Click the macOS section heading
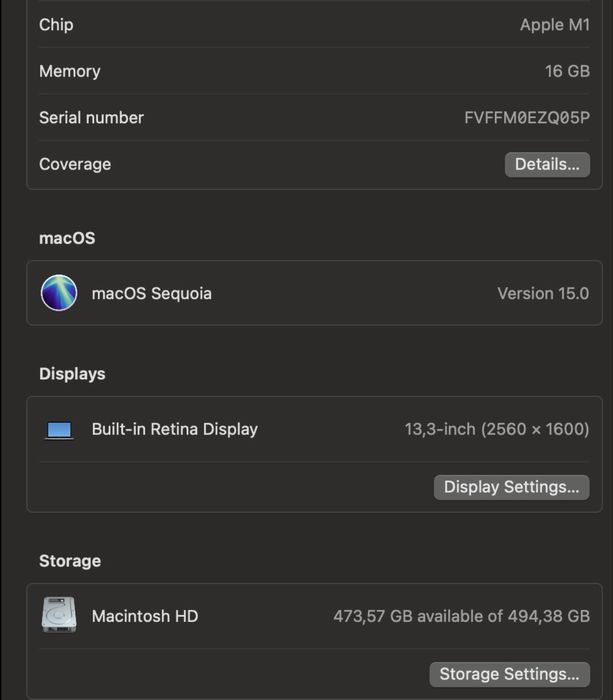This screenshot has width=613, height=700. coord(67,238)
